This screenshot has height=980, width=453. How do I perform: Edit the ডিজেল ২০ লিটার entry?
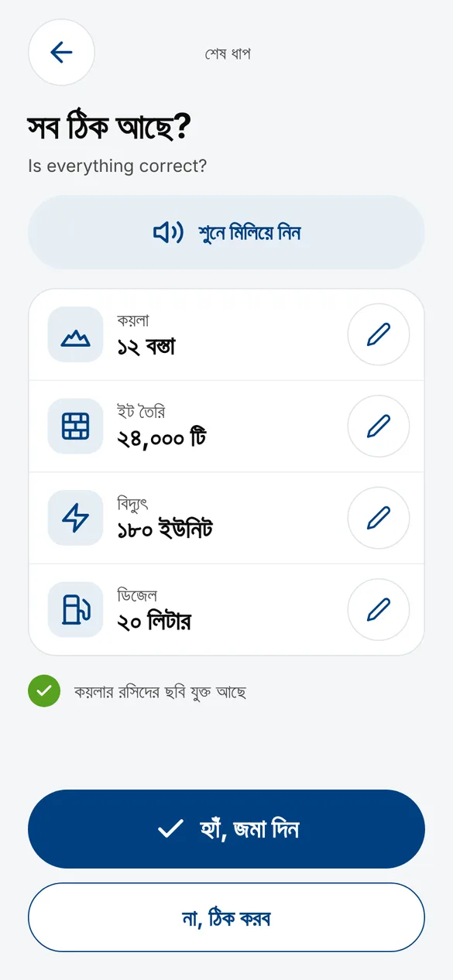(x=379, y=610)
